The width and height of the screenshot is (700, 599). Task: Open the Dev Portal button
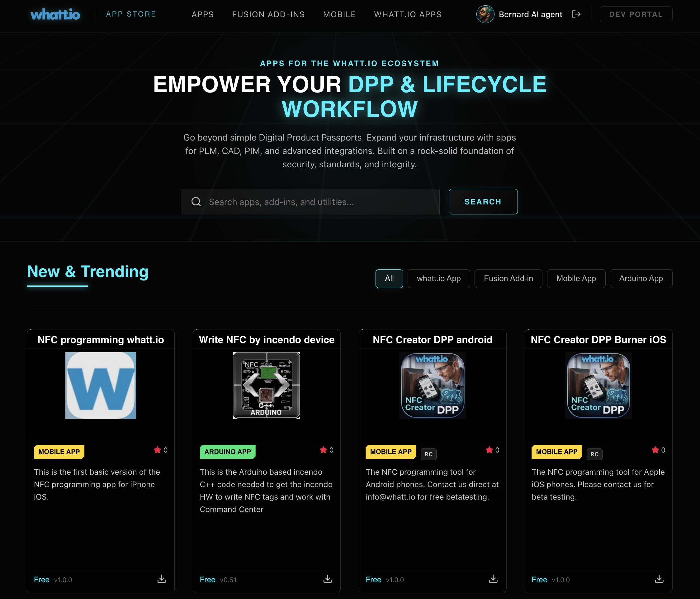pos(636,15)
